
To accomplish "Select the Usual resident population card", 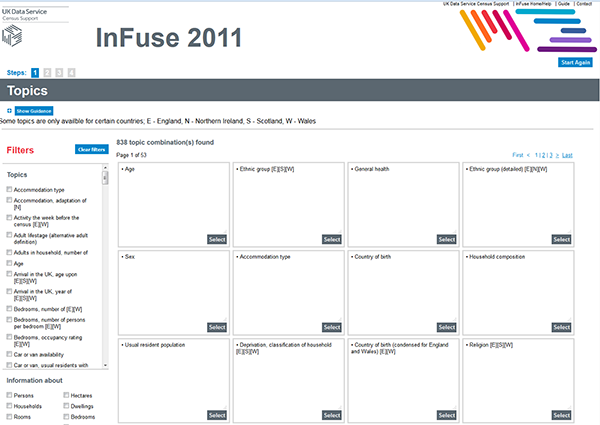I will tap(217, 415).
